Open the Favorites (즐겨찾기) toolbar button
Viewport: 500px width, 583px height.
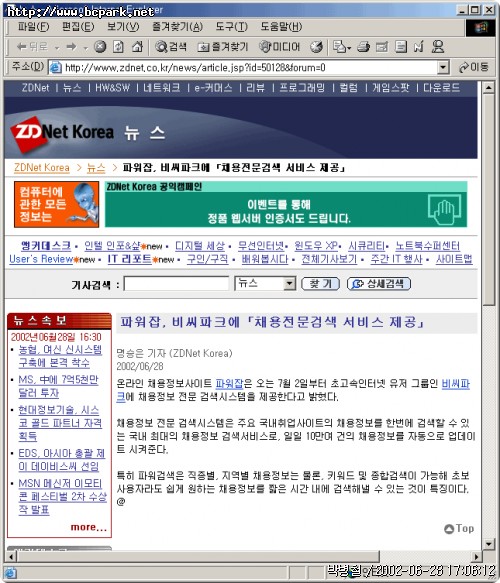222,47
